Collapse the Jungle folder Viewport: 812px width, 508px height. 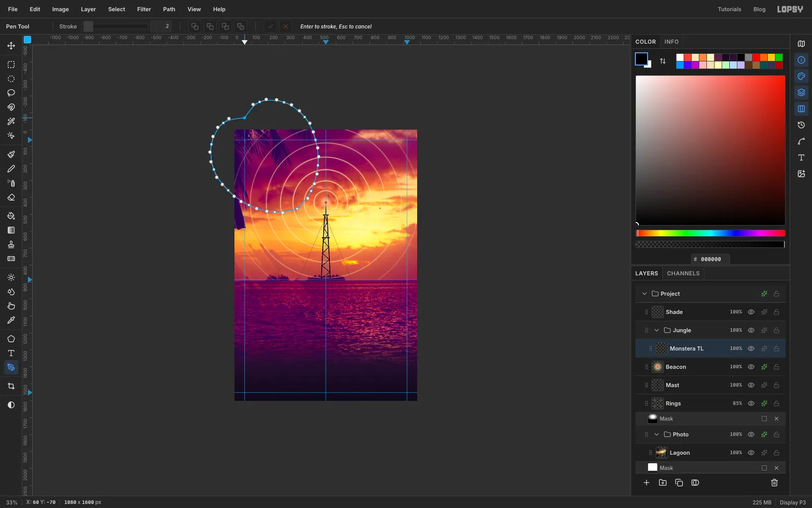pos(657,330)
